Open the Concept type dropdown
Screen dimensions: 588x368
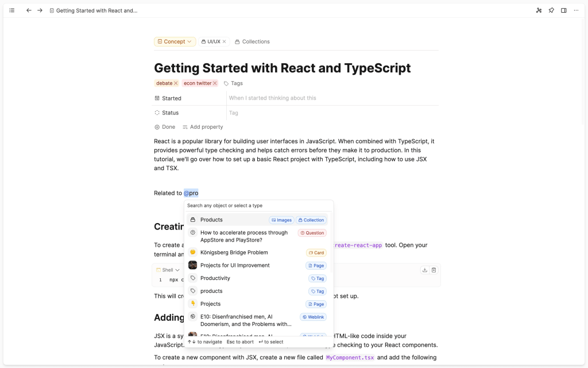point(175,42)
